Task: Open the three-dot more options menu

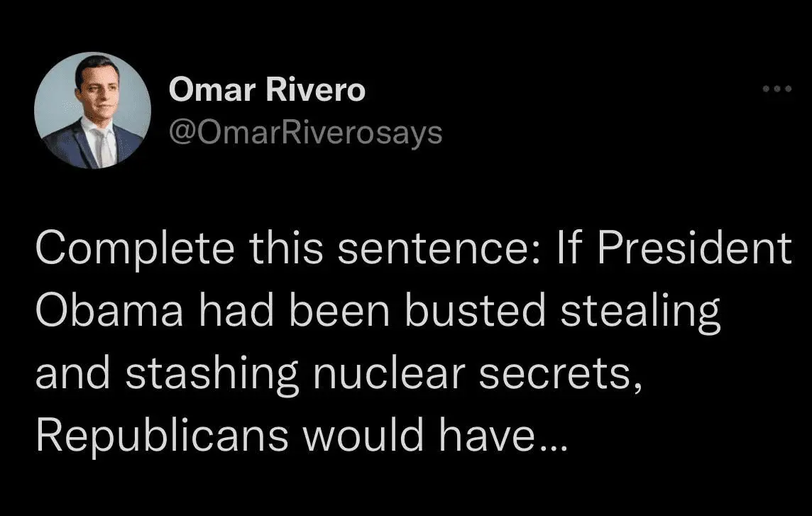Action: (x=776, y=90)
